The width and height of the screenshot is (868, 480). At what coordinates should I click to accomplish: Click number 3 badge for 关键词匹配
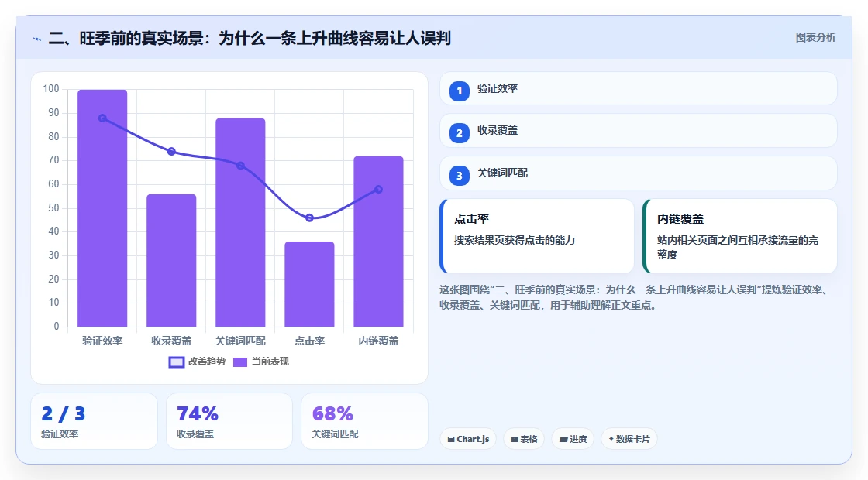pos(459,175)
